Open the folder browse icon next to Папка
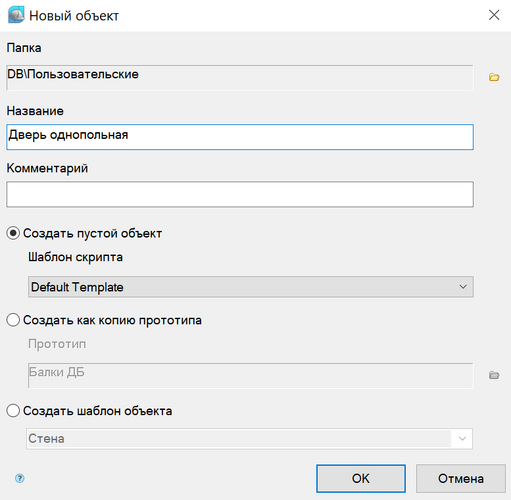 point(494,77)
